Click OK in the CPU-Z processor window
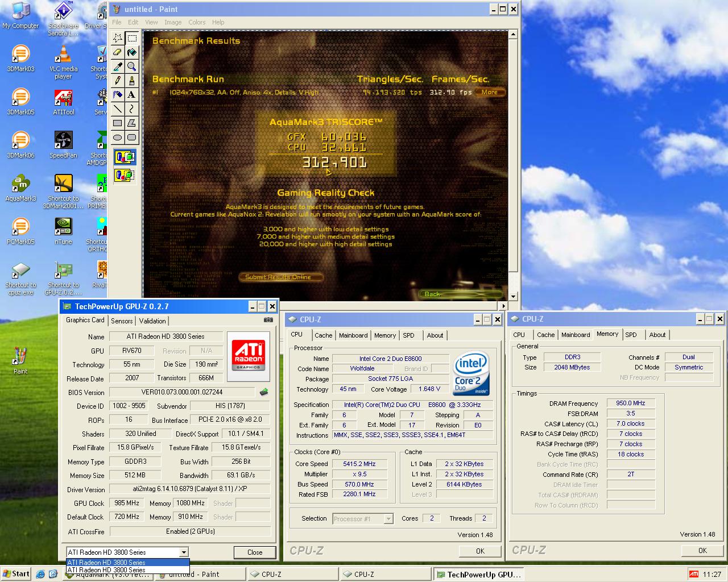Viewport: 728px width, 582px height. (x=480, y=550)
